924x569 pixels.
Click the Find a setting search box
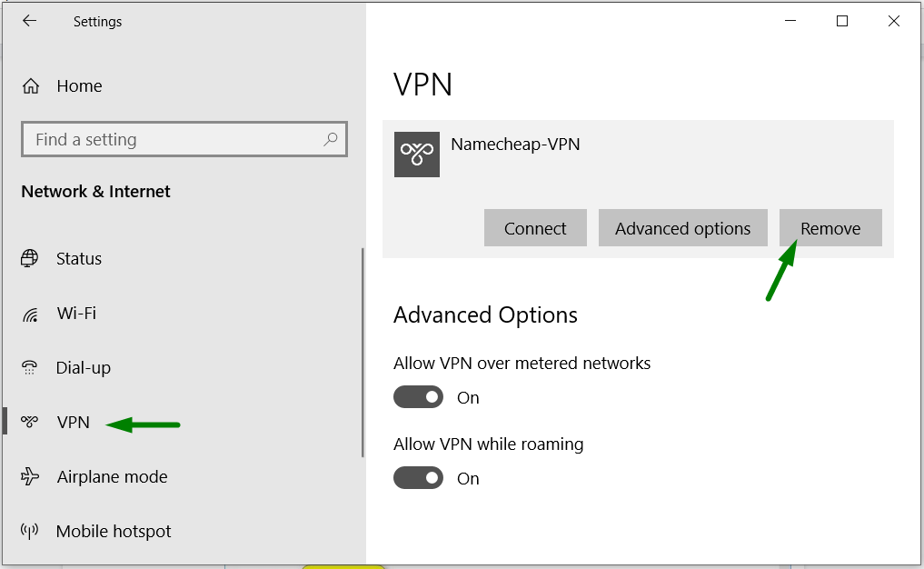point(184,139)
